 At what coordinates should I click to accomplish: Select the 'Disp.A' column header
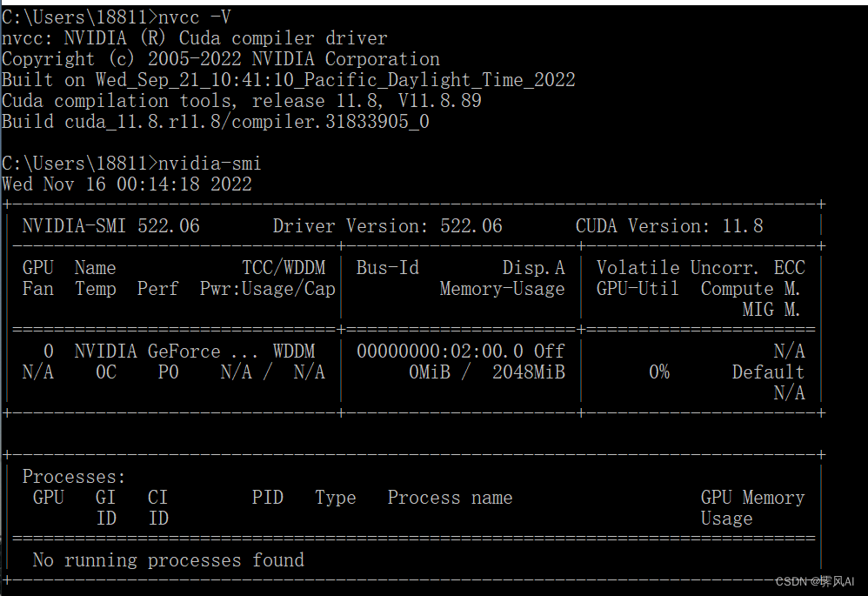[534, 268]
